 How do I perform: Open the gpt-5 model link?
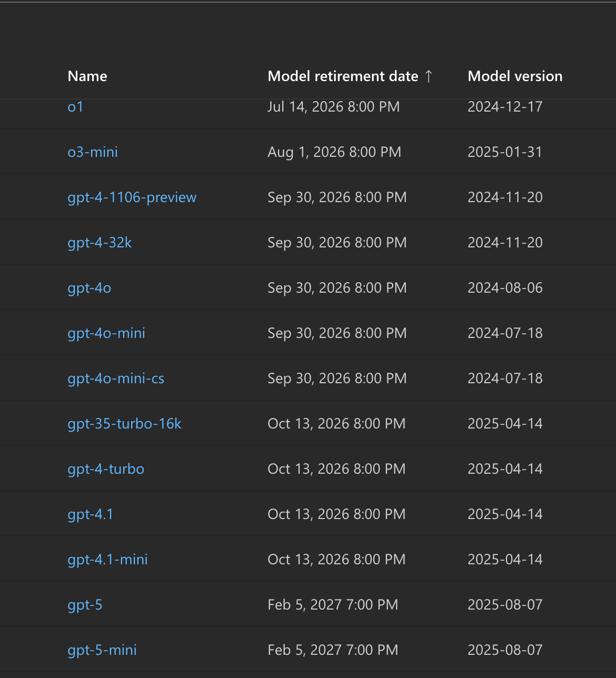85,604
